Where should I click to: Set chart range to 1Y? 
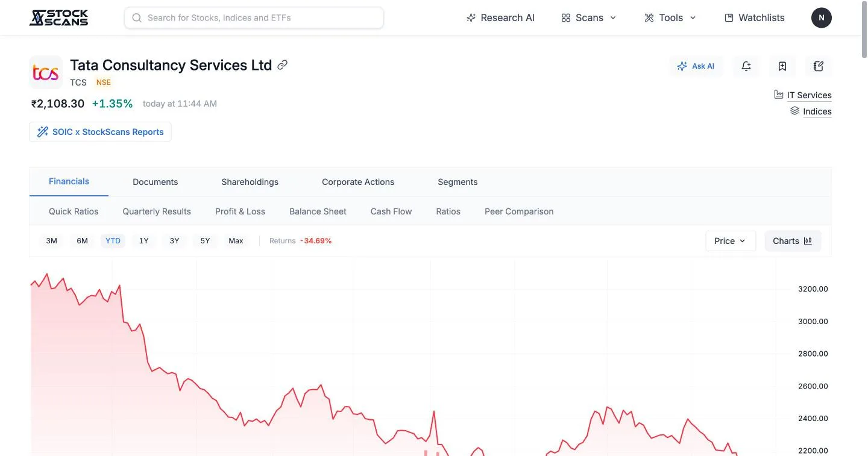tap(143, 241)
